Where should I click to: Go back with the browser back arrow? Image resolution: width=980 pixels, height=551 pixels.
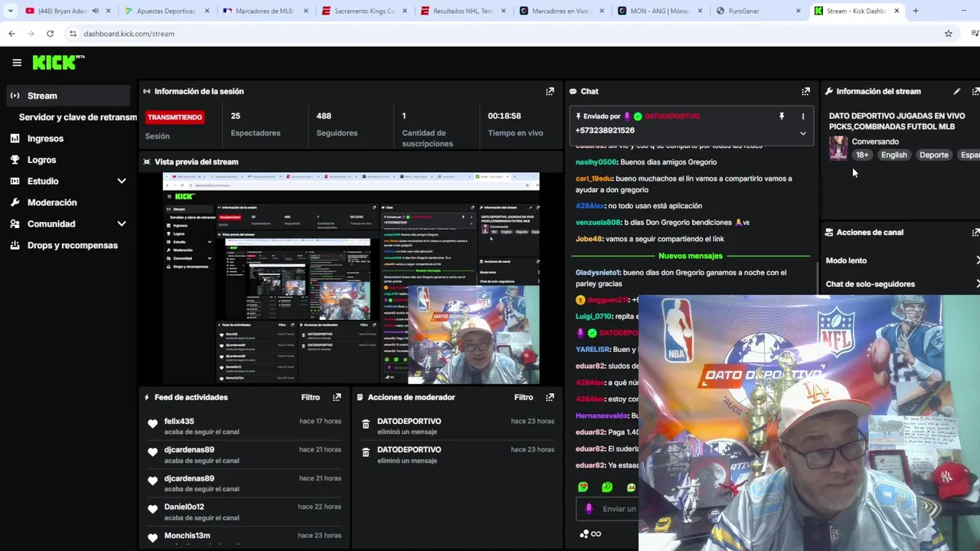[11, 34]
